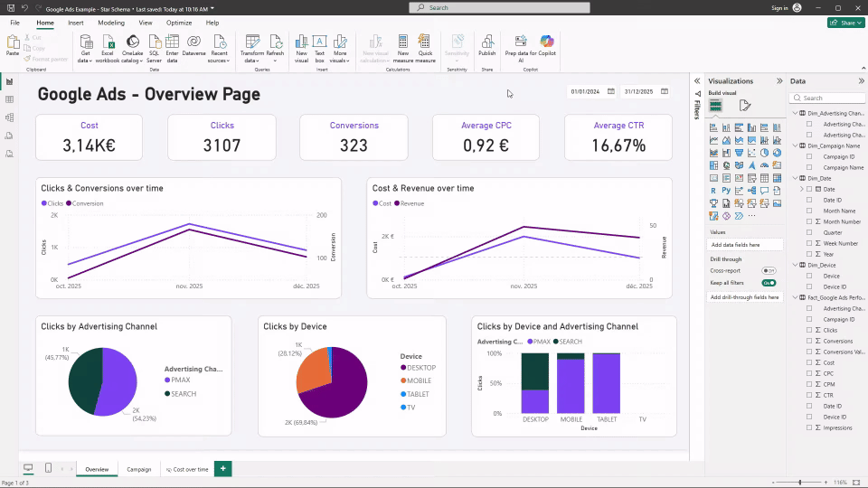Add a new report page

[x=223, y=469]
